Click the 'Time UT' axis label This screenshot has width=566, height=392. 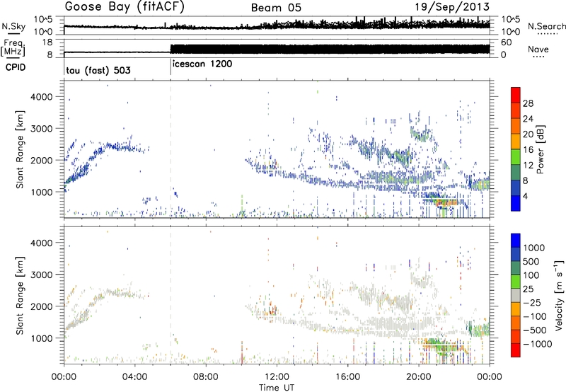click(277, 388)
